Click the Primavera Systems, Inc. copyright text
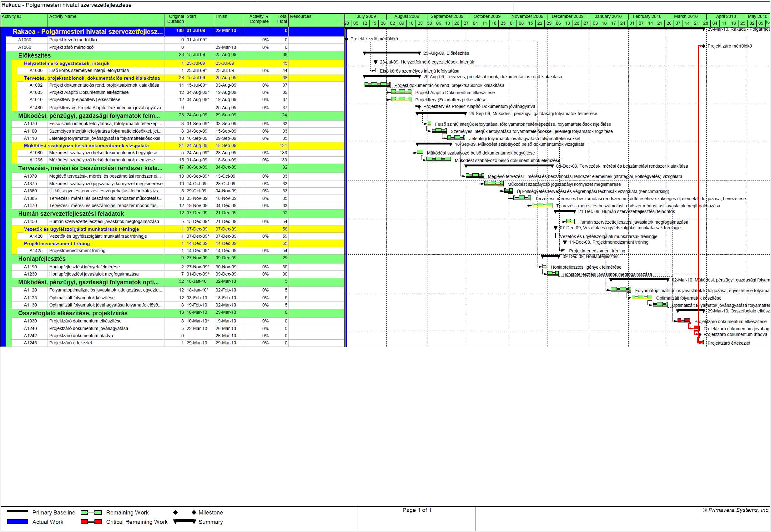Image resolution: width=771 pixels, height=532 pixels. pyautogui.click(x=736, y=510)
